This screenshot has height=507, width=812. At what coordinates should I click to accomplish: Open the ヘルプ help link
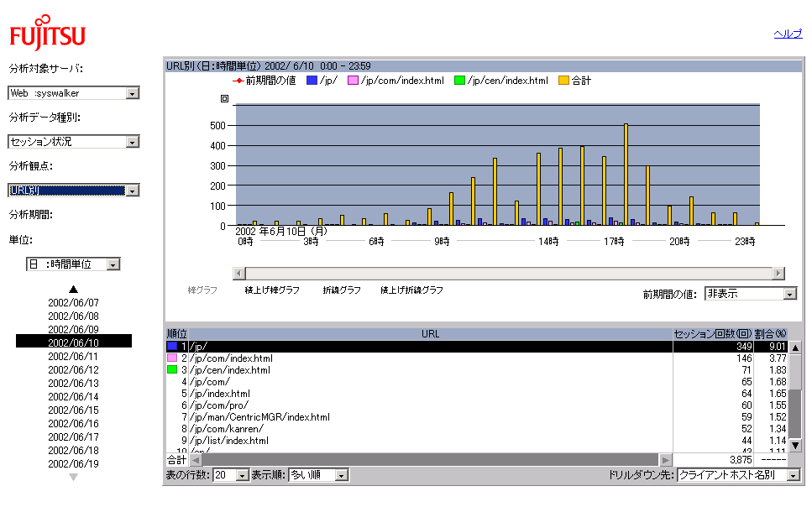pos(788,34)
